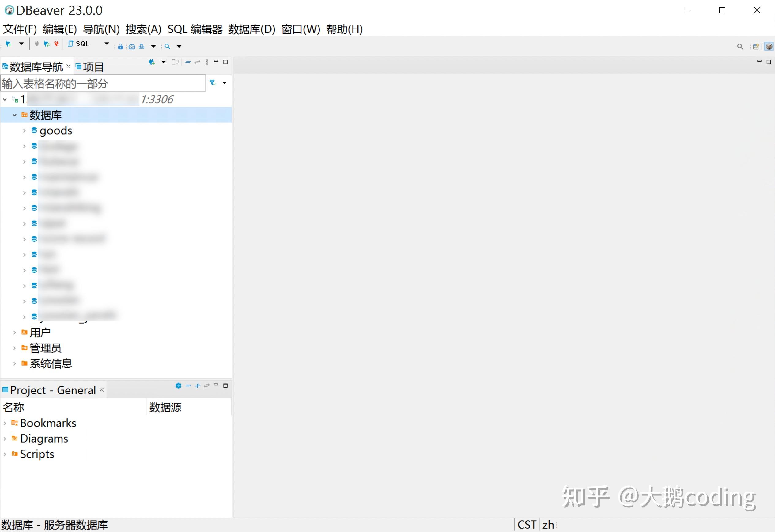Expand the goods database node

(24, 131)
